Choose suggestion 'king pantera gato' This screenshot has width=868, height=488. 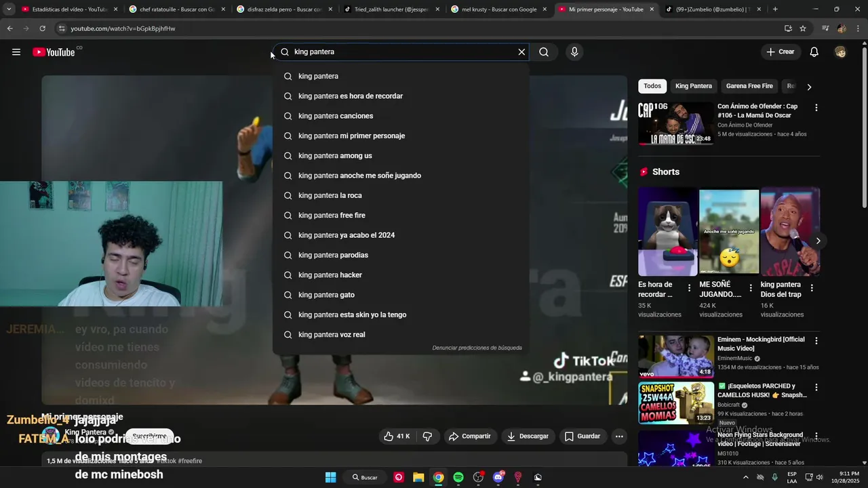click(400, 295)
